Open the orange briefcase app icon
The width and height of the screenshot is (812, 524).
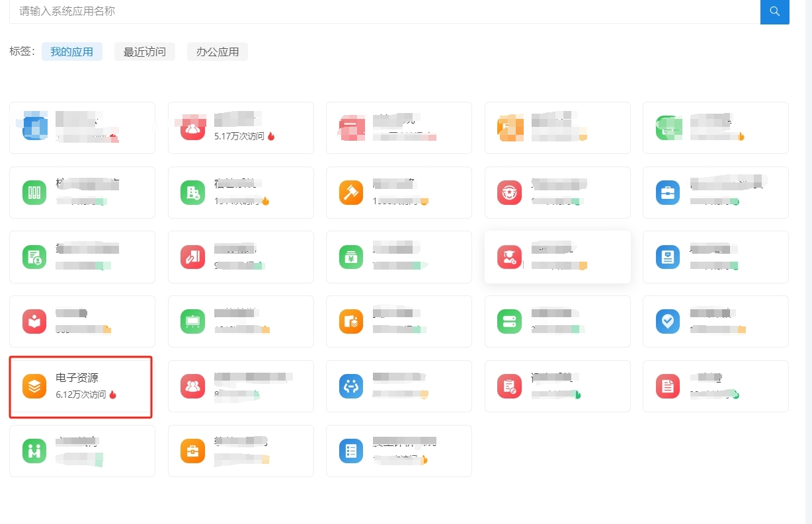(x=192, y=451)
